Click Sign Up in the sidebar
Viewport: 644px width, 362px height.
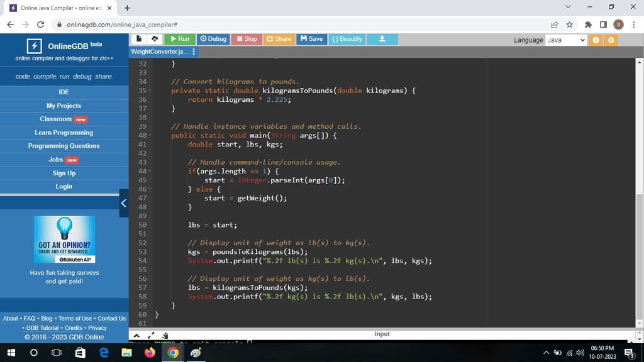pos(64,173)
